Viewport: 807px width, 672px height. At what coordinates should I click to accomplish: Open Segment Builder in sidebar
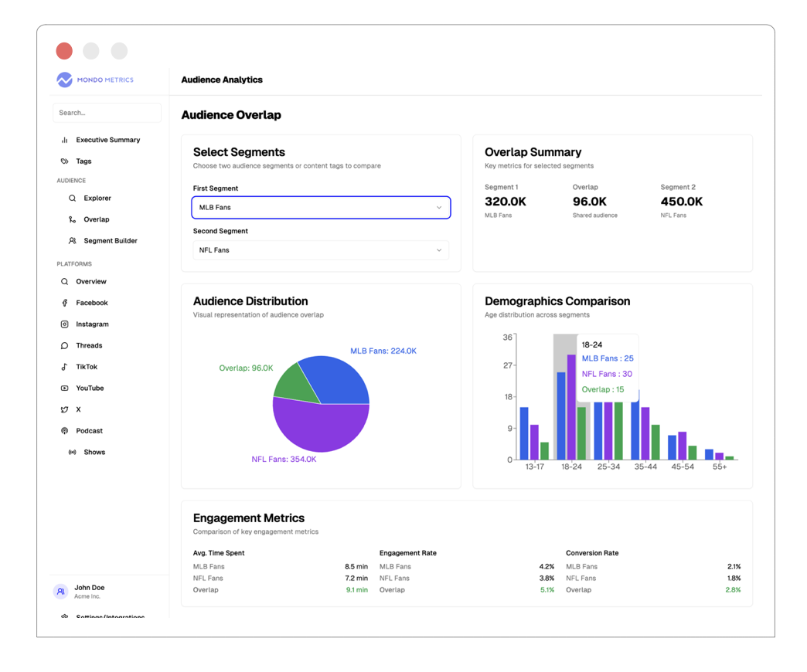click(110, 241)
